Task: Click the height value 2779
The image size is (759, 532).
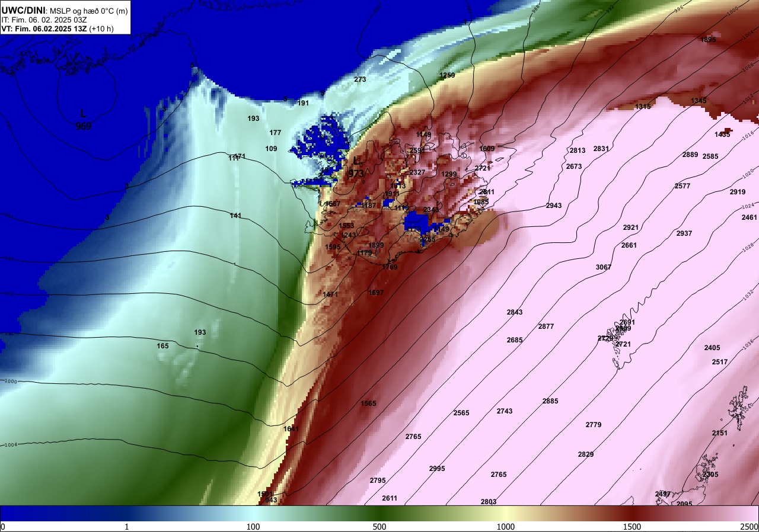Action: coord(593,425)
